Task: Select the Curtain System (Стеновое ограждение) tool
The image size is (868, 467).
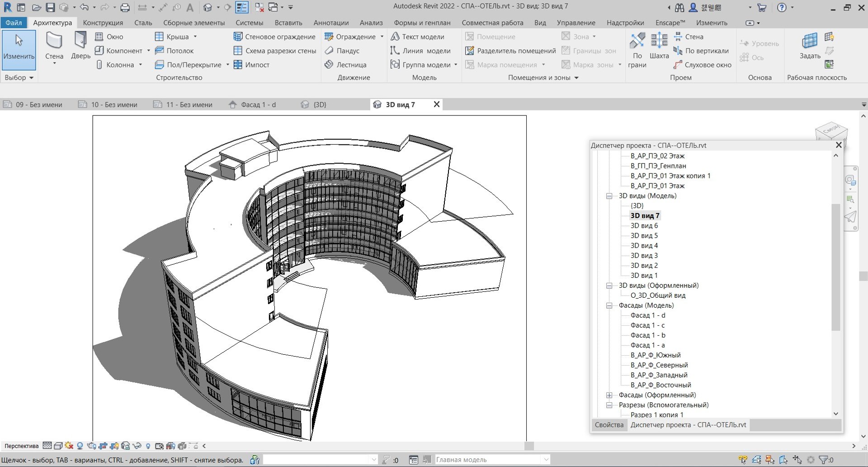Action: [x=274, y=37]
